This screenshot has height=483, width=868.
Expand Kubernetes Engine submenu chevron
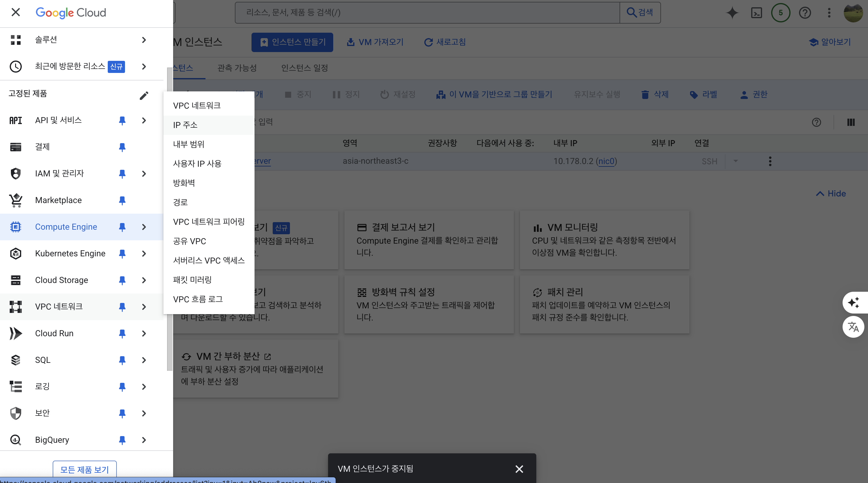tap(144, 254)
